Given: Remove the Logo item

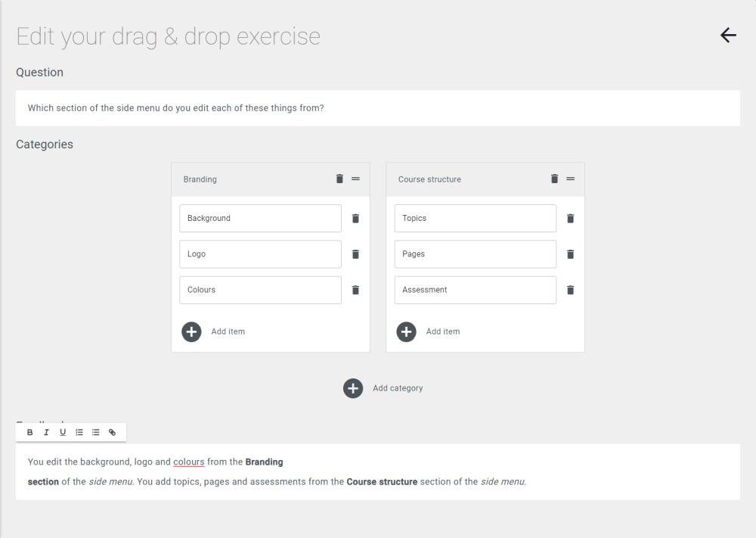Looking at the screenshot, I should click(355, 253).
